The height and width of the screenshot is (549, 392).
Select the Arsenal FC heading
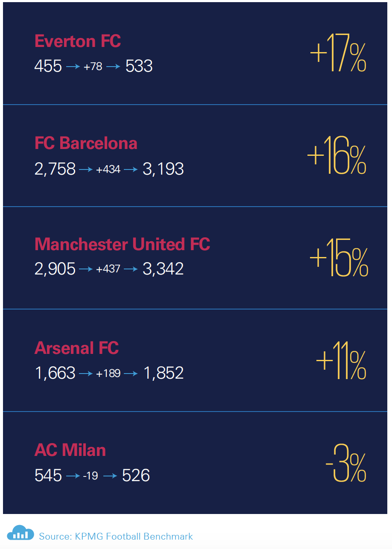point(76,348)
